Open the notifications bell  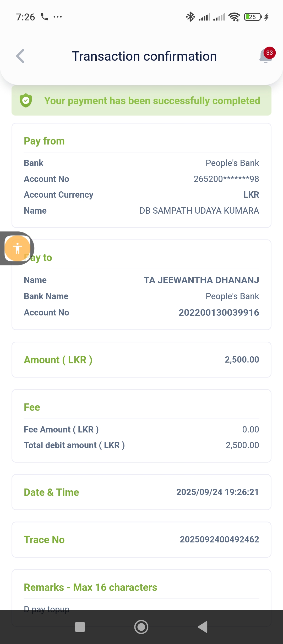tap(265, 57)
